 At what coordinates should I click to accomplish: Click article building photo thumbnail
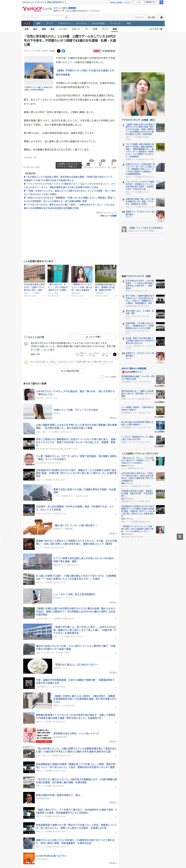tap(39, 71)
